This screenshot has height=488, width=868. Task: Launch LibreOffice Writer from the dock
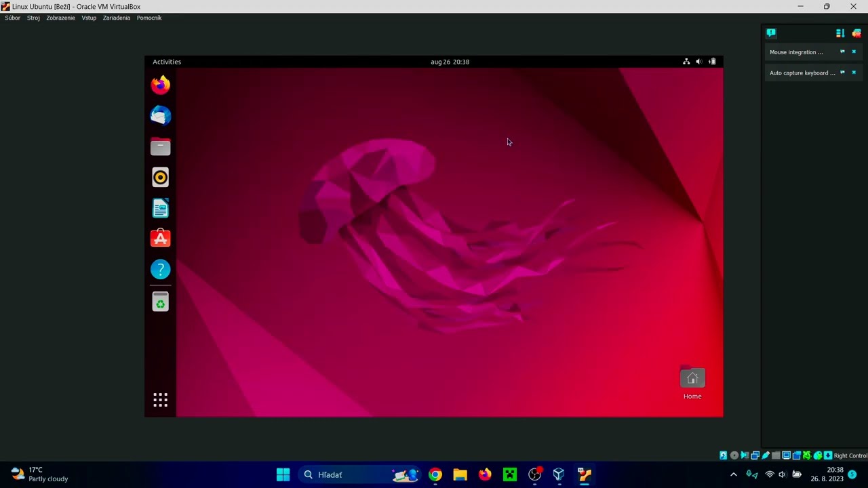point(161,208)
